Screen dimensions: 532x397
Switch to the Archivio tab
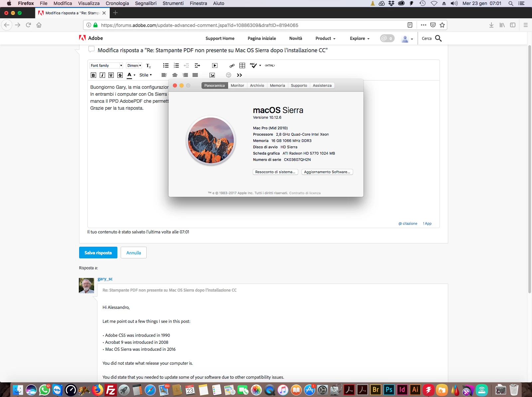[257, 85]
